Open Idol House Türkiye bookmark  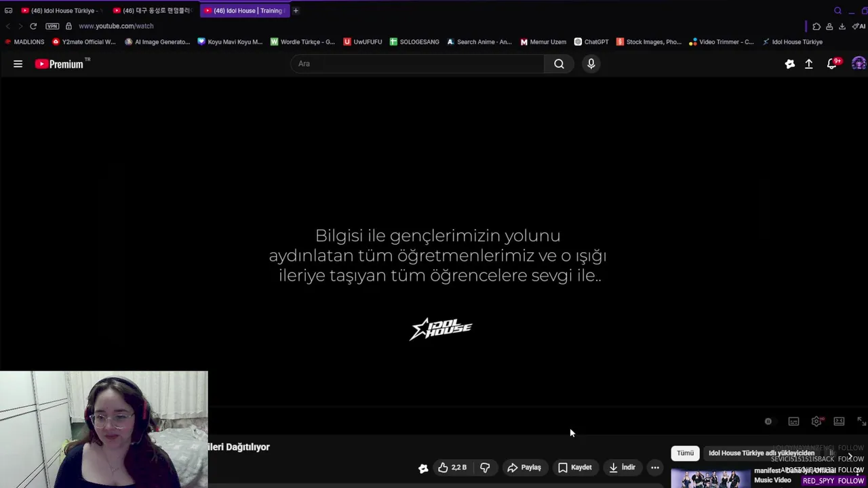792,42
